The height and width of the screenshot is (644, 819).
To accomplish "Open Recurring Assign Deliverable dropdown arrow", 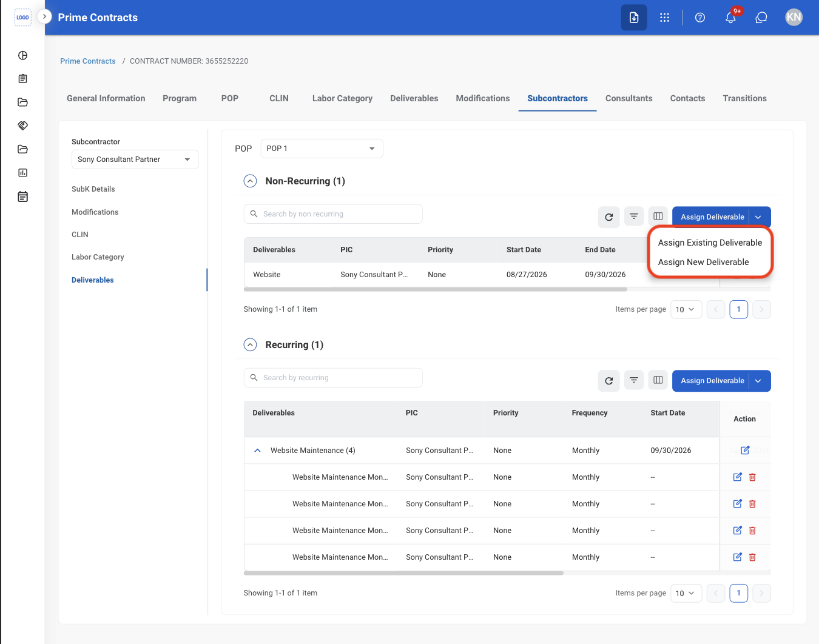I will pos(758,381).
